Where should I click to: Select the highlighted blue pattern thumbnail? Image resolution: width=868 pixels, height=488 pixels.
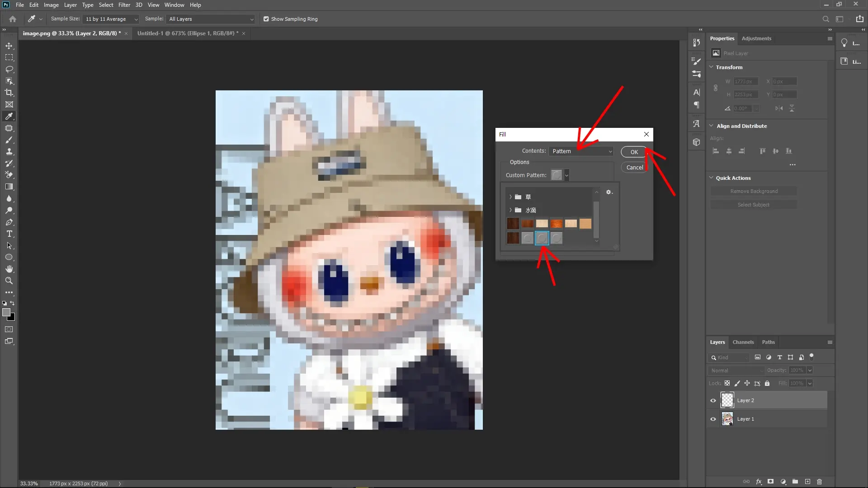pos(542,238)
